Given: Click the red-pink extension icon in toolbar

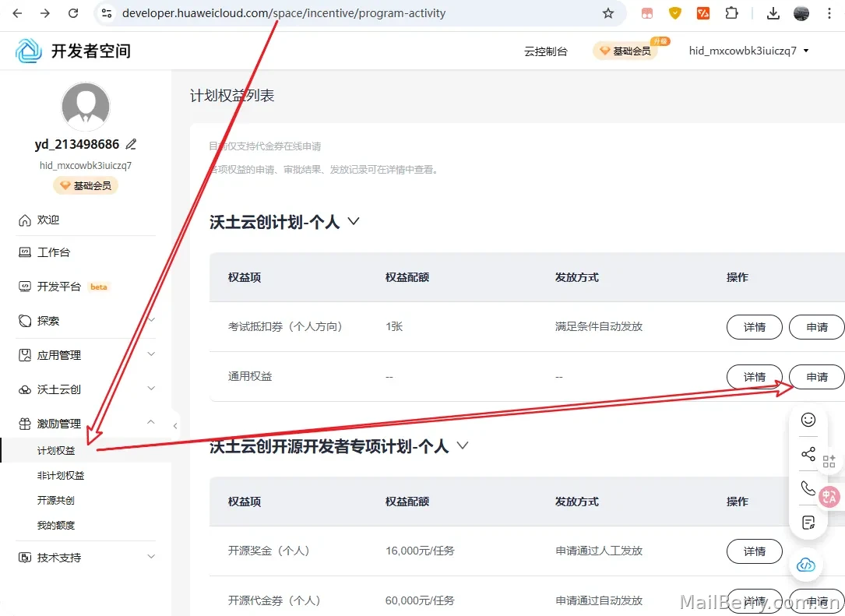Looking at the screenshot, I should click(x=647, y=13).
